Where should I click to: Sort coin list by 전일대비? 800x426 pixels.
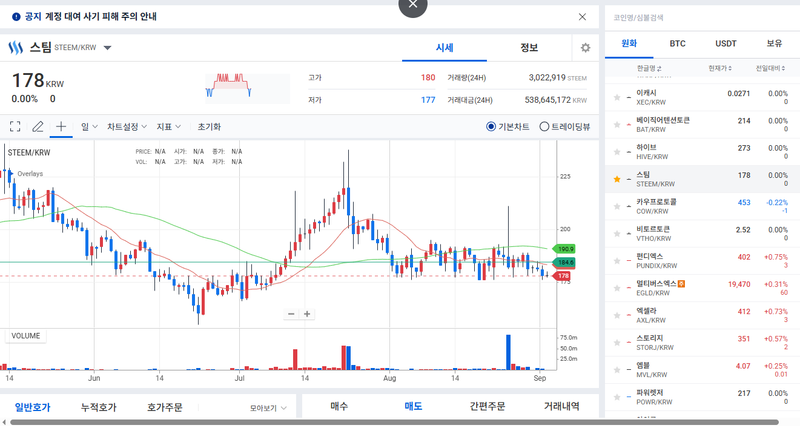tap(770, 68)
